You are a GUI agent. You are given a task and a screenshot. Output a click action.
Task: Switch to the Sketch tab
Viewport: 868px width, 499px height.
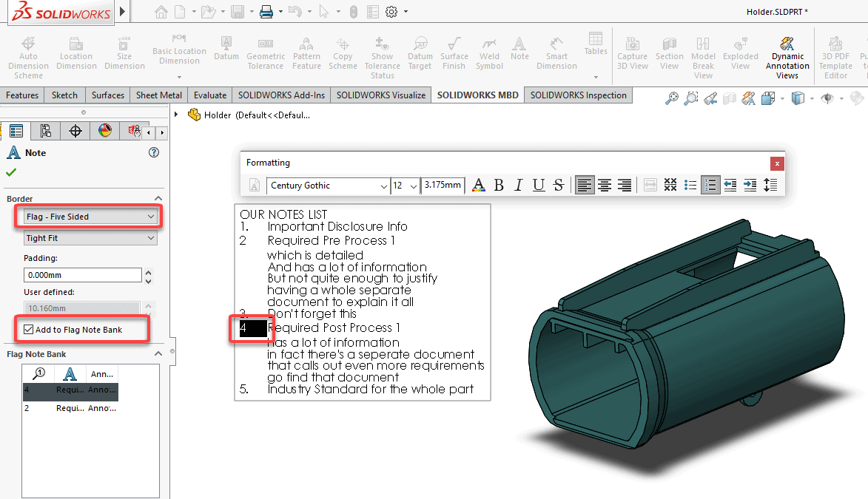65,95
